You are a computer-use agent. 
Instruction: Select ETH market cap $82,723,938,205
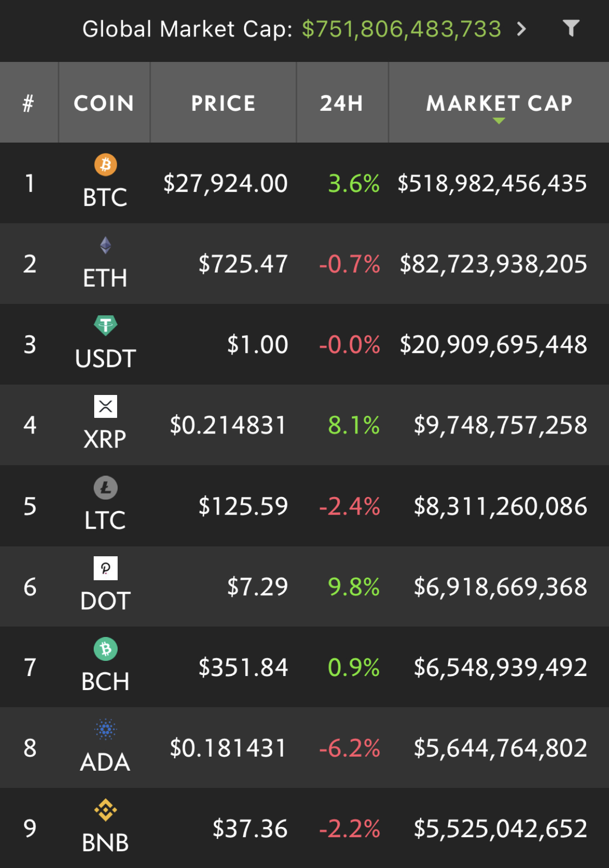point(493,264)
